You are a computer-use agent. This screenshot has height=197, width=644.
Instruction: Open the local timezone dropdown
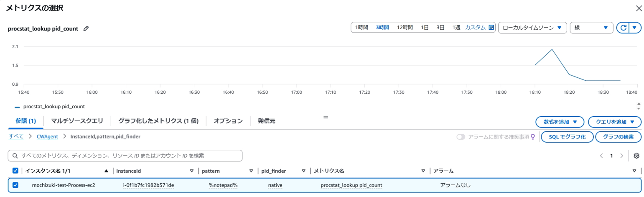coord(532,28)
